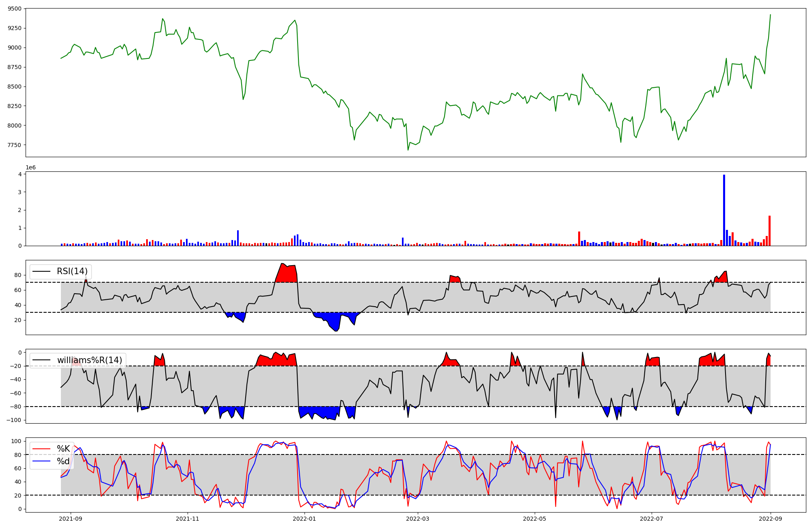
Task: Click the 2021-09 x-axis date label
Action: 71,519
